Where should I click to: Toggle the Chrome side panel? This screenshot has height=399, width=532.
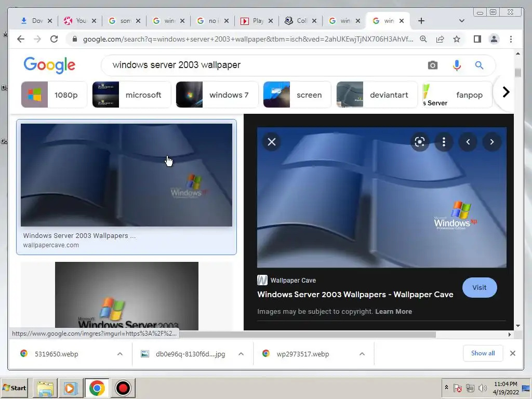coord(477,39)
